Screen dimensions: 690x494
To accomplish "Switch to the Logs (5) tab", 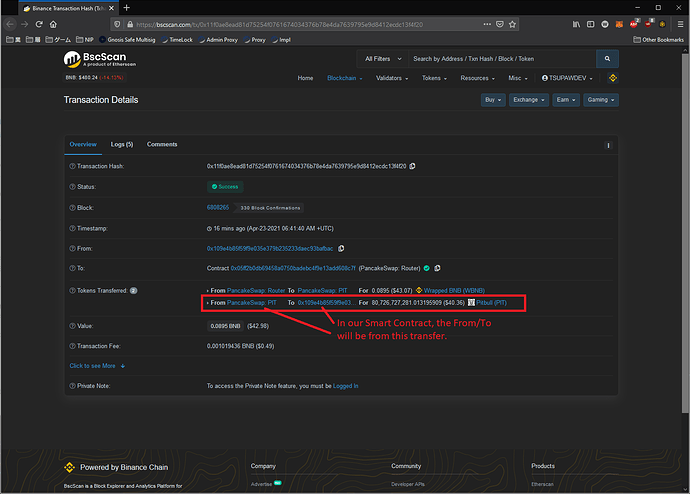I will (122, 145).
